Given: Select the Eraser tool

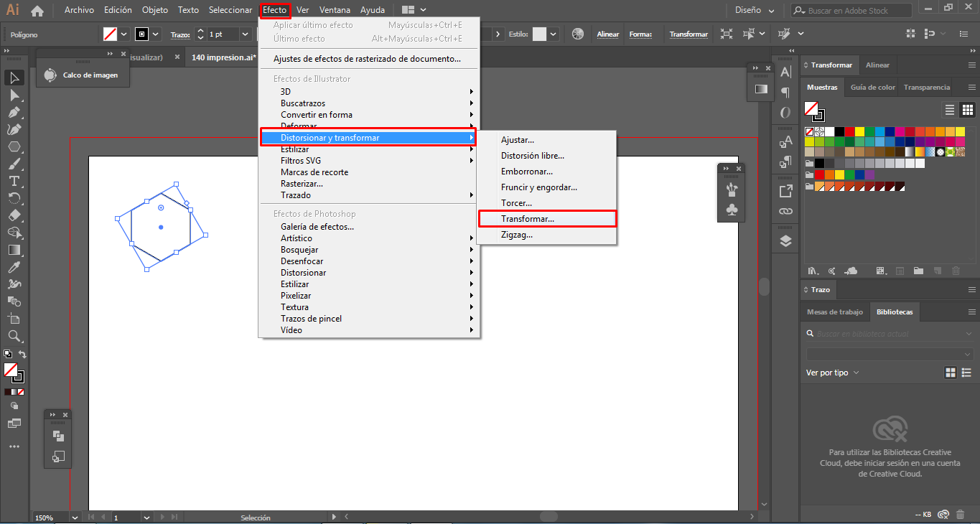Looking at the screenshot, I should point(14,215).
